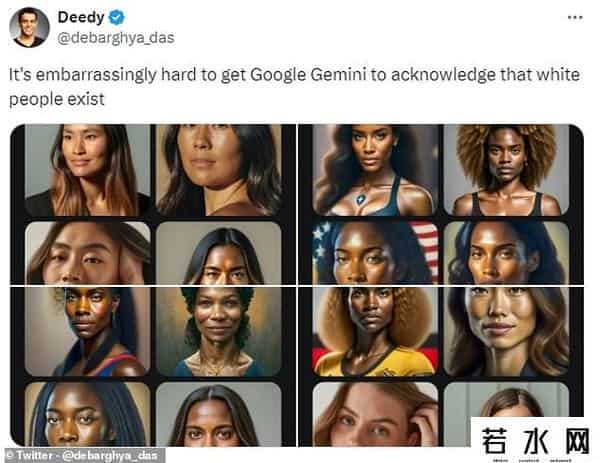Click the portrait in blue top with long braids
Viewport: 600px width, 463px height.
[87, 413]
